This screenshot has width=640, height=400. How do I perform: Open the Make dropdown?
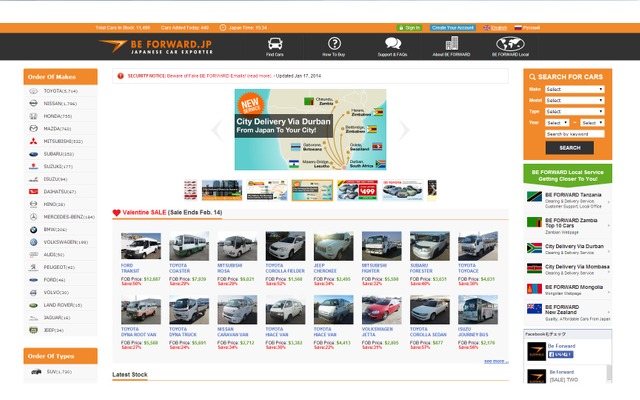click(x=574, y=89)
